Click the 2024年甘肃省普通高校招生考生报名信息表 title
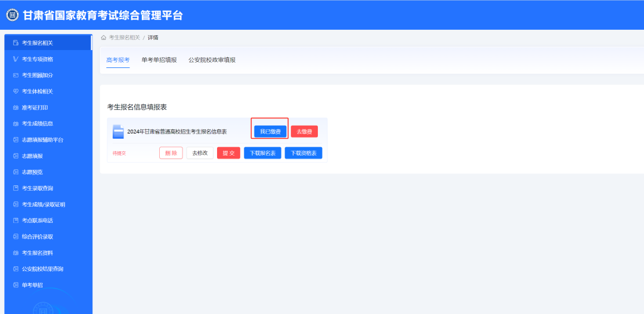The image size is (644, 314). coord(177,132)
